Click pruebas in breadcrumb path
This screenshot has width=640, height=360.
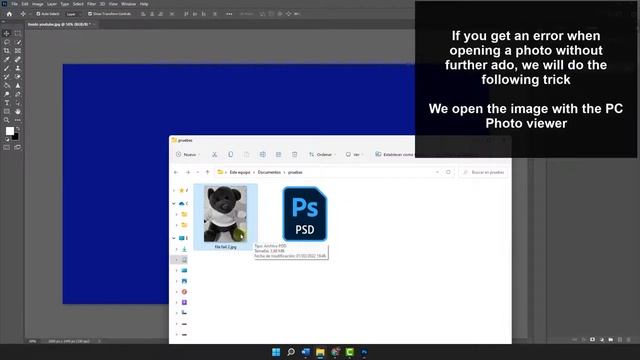pos(295,172)
